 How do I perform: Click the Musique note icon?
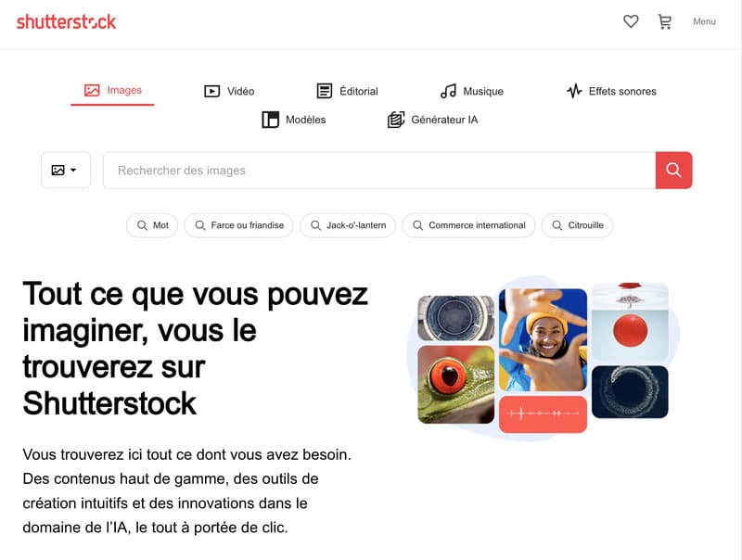coord(448,91)
